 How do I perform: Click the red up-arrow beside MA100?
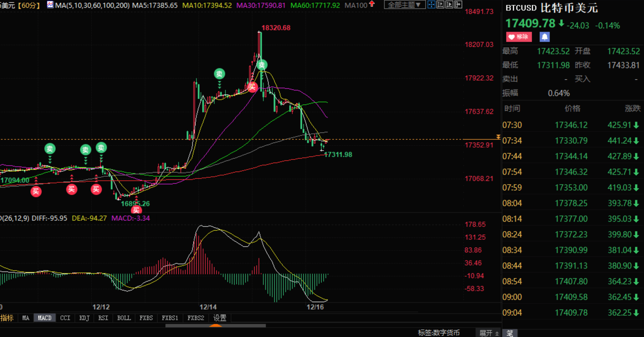[x=372, y=4]
